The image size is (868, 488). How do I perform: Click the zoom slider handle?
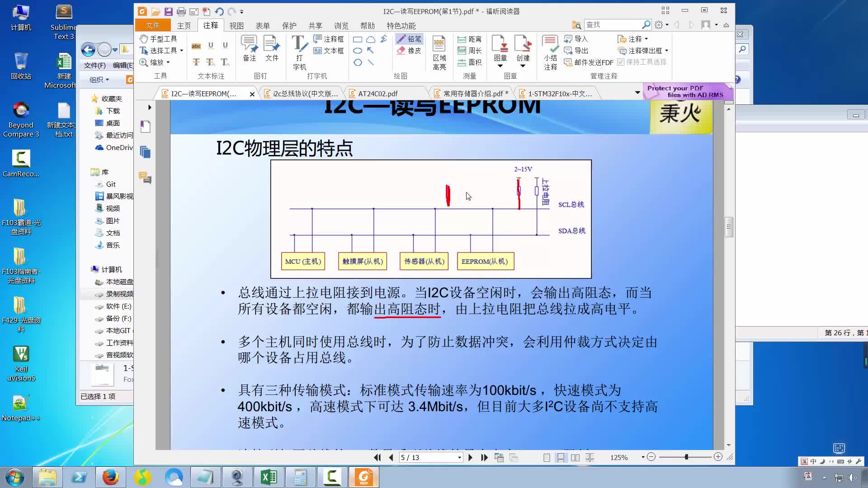pyautogui.click(x=688, y=457)
